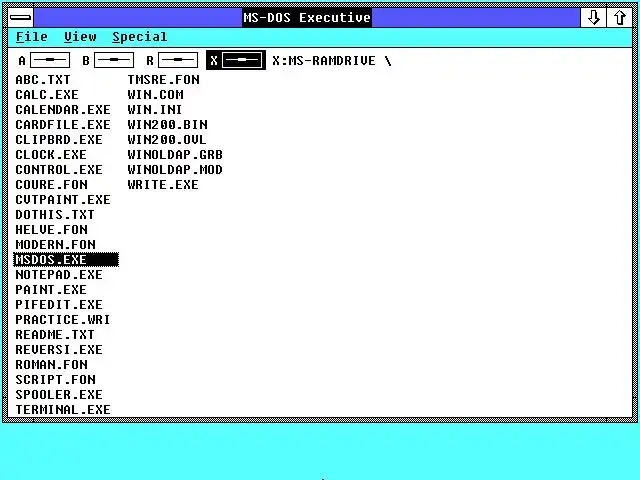Select WINOLDAP.MOD file
The image size is (640, 480).
click(175, 170)
